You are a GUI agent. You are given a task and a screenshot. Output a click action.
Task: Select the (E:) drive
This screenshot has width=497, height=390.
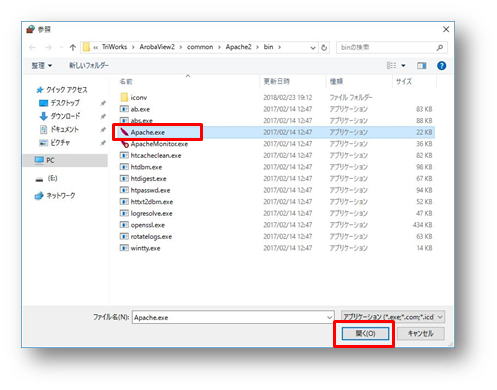pyautogui.click(x=52, y=178)
